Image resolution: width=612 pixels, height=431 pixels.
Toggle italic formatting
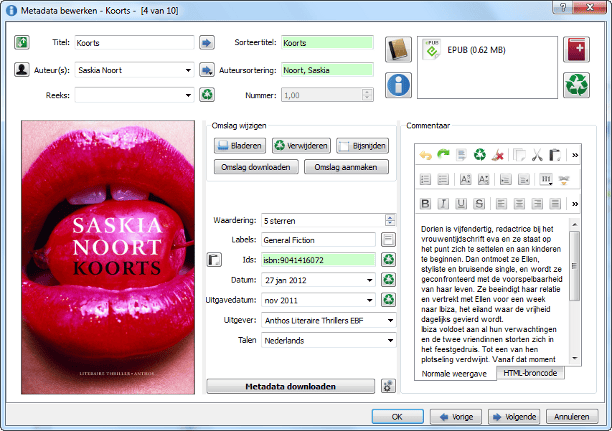443,204
